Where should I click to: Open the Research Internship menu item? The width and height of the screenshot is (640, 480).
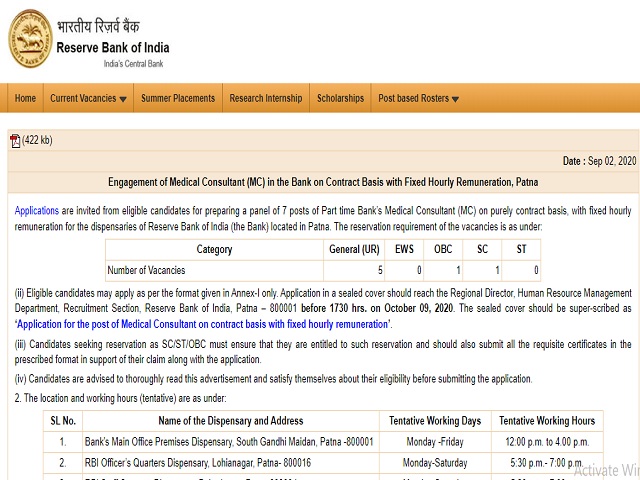click(266, 98)
